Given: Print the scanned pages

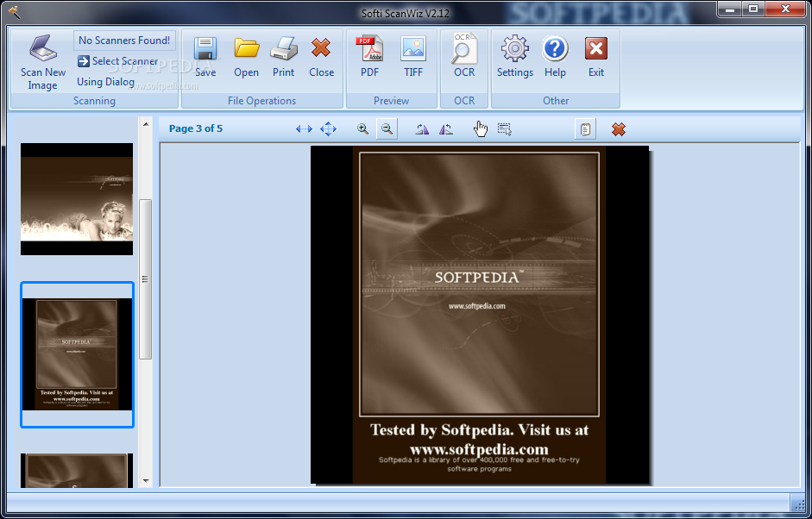Looking at the screenshot, I should pos(283,57).
